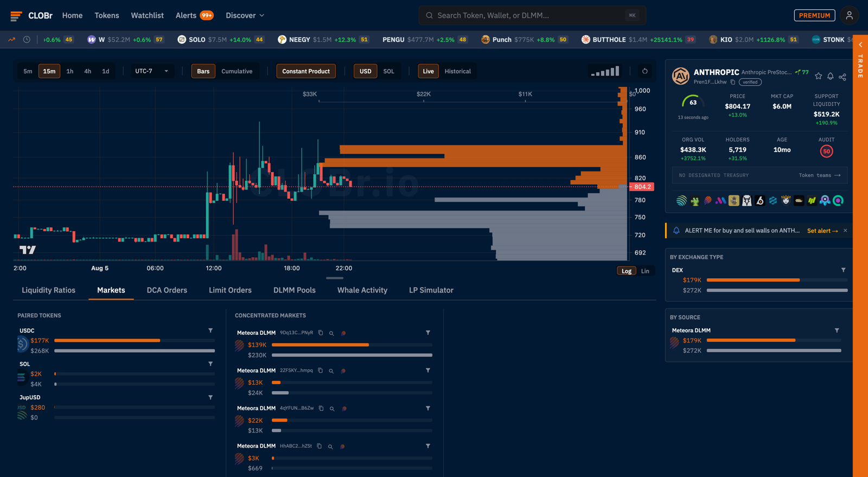
Task: Open Alerts with 99+ badge
Action: [194, 16]
